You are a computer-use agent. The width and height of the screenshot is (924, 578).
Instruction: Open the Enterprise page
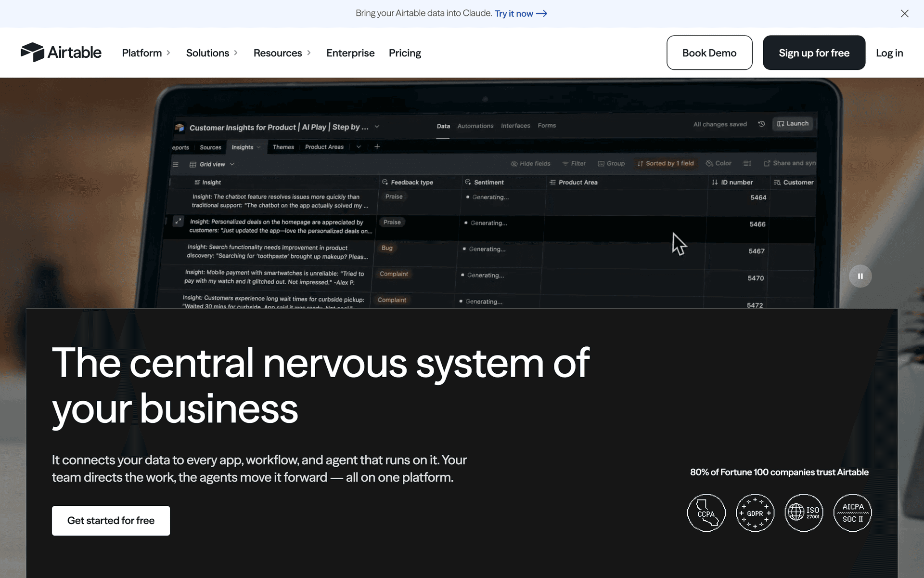350,53
